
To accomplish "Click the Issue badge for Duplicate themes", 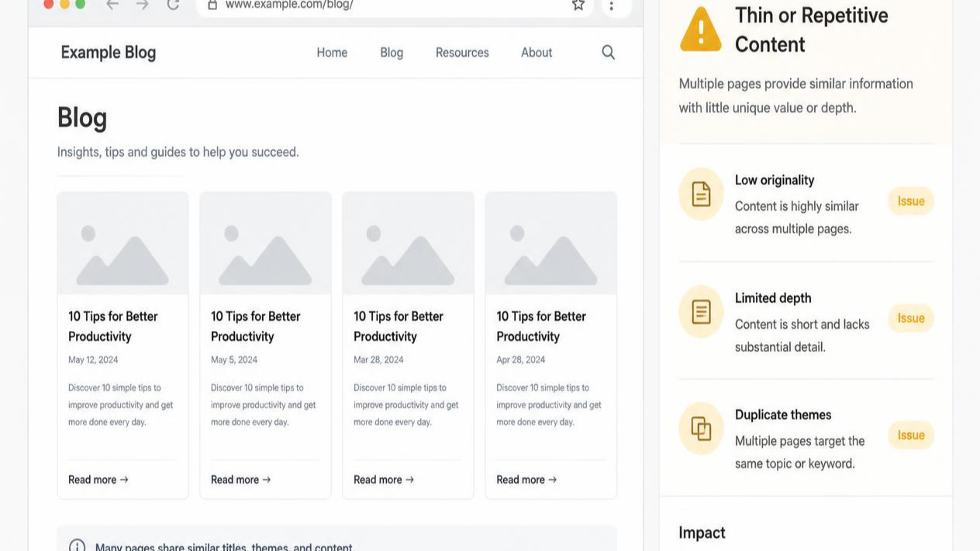I will [911, 436].
